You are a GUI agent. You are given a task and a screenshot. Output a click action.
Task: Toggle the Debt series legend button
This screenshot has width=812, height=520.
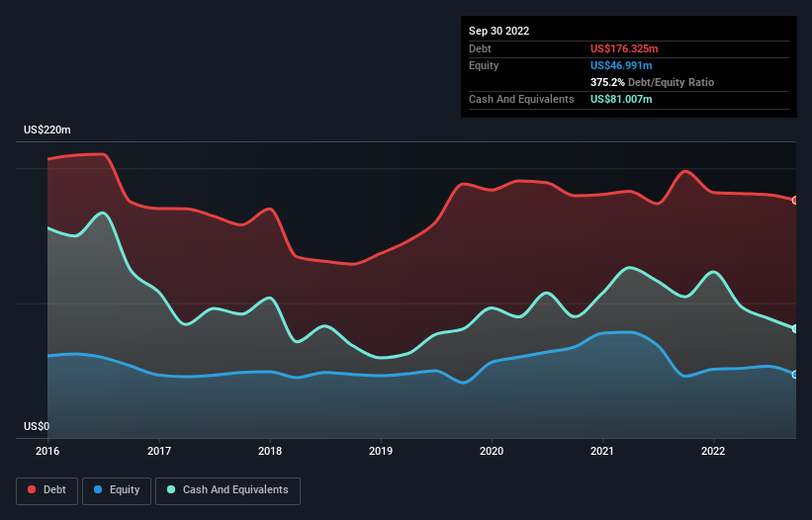[x=47, y=490]
